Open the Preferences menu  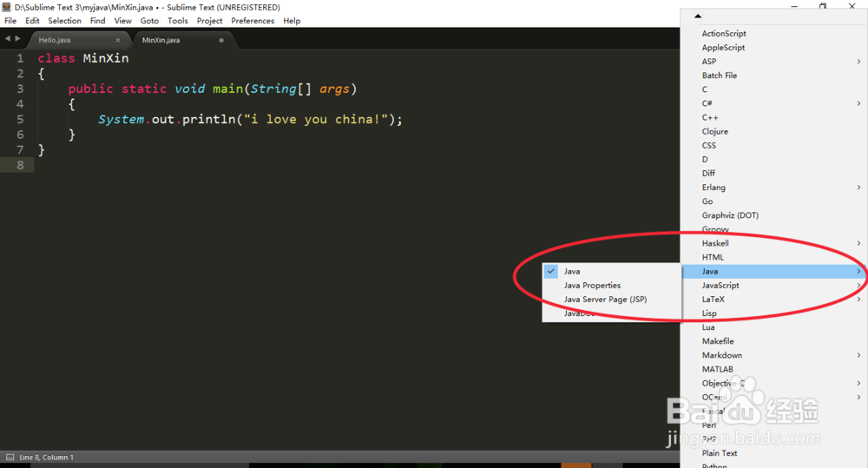(253, 21)
